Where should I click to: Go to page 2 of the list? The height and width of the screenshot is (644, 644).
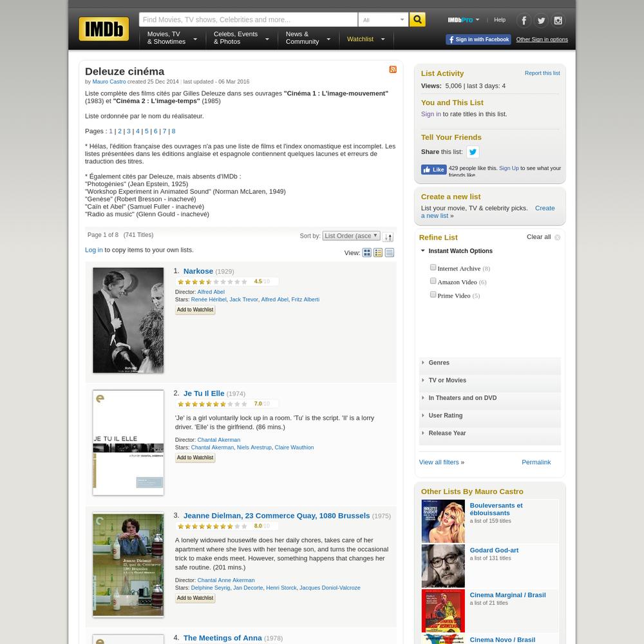click(120, 131)
